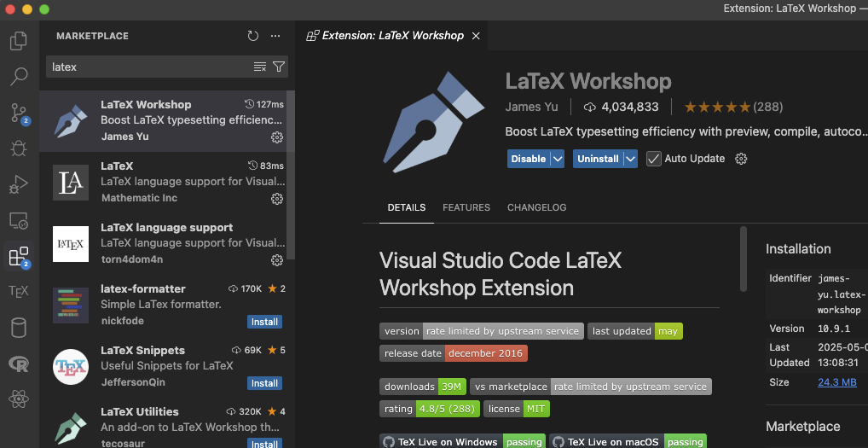The image size is (868, 448).
Task: Open Remote Explorer view
Action: (x=19, y=220)
